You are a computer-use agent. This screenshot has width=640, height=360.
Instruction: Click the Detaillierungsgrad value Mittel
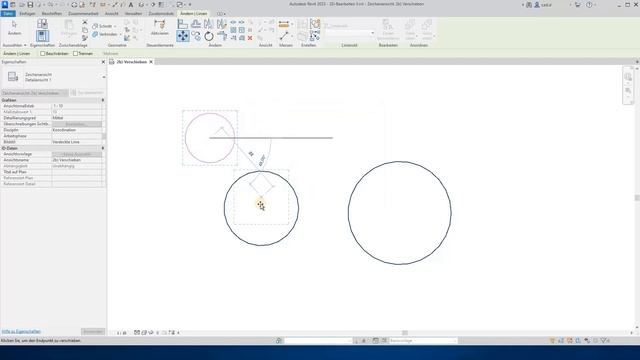pos(77,118)
